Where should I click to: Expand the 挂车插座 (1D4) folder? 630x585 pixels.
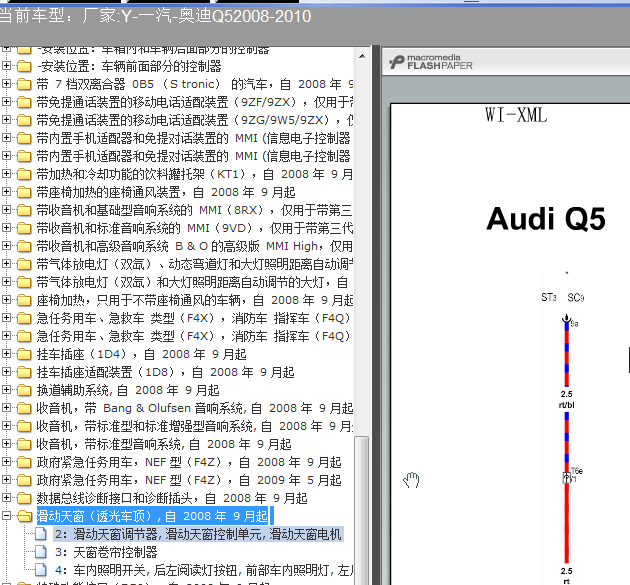(6, 353)
